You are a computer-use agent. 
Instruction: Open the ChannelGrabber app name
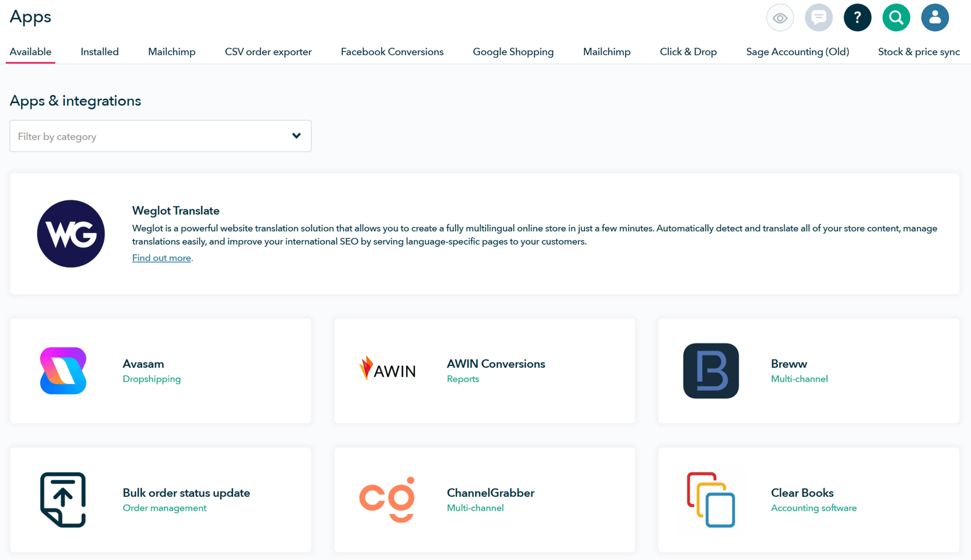(490, 493)
